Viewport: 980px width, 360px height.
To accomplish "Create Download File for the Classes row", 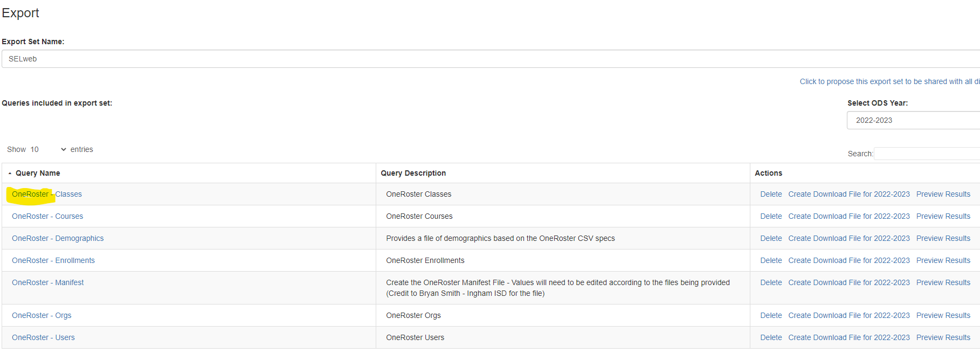I will pyautogui.click(x=849, y=194).
